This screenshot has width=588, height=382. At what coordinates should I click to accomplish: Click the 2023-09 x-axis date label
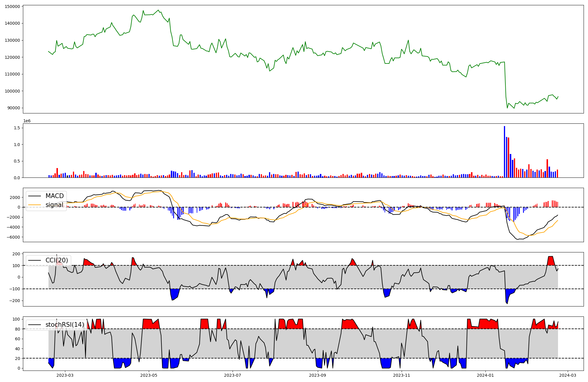(318, 375)
